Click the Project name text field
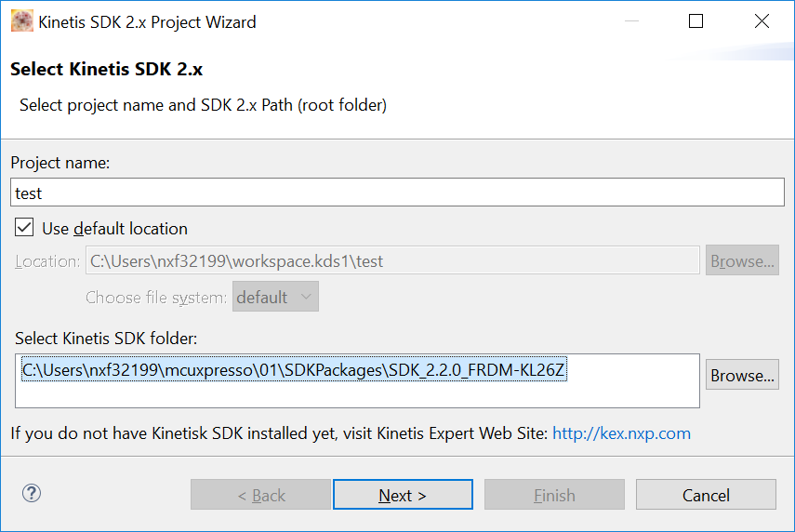This screenshot has height=532, width=795. click(x=398, y=193)
